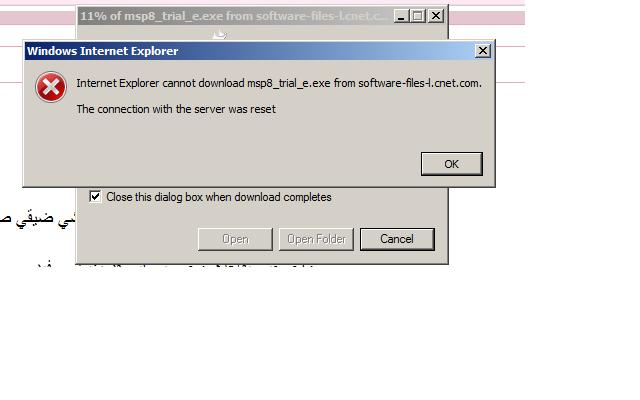The width and height of the screenshot is (640, 400).
Task: Minimize the 11% download progress window
Action: pos(401,16)
